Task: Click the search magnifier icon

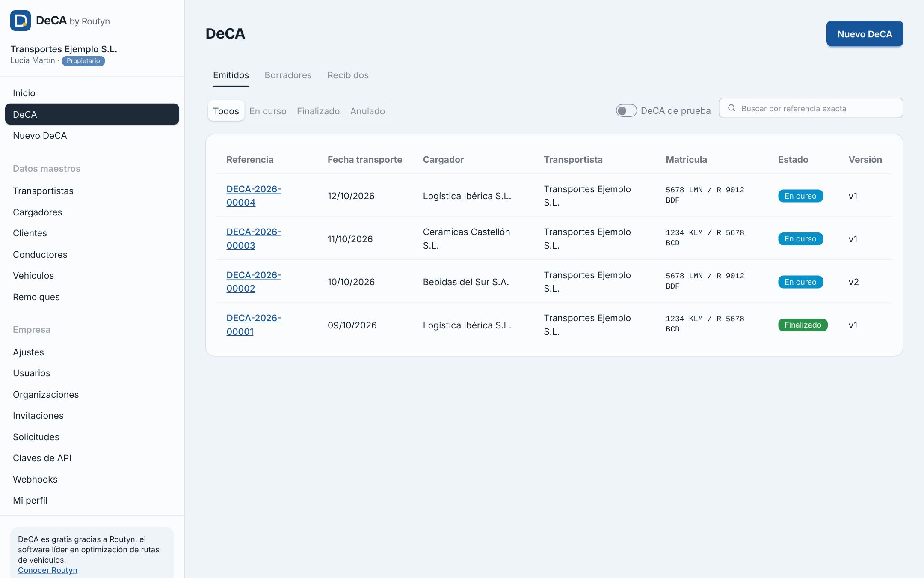Action: point(731,108)
